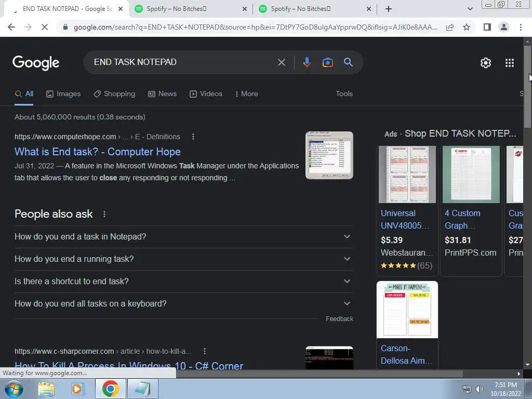Share this page via the share icon
The height and width of the screenshot is (399, 532).
[450, 27]
